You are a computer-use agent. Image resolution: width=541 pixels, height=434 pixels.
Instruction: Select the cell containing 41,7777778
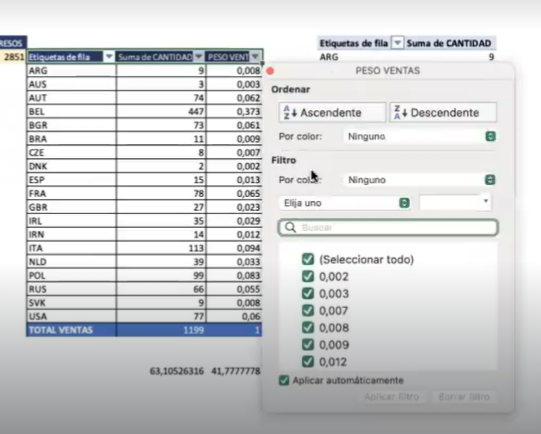[236, 371]
